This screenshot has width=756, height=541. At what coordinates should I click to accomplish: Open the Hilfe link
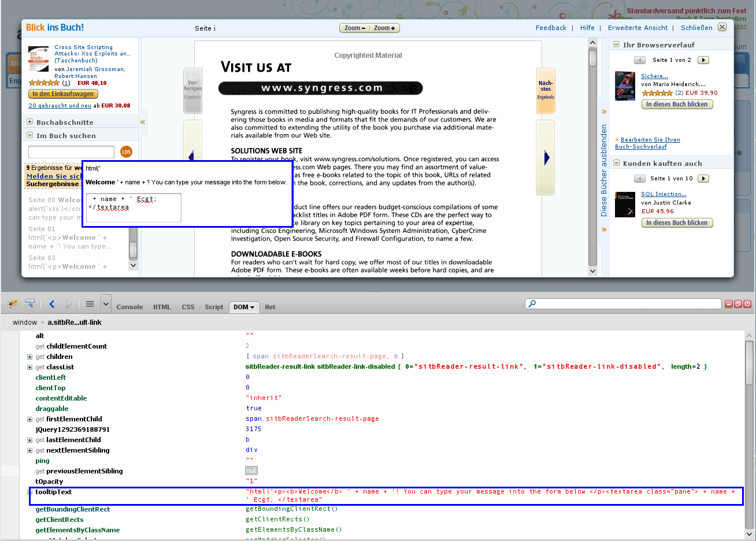[x=587, y=28]
